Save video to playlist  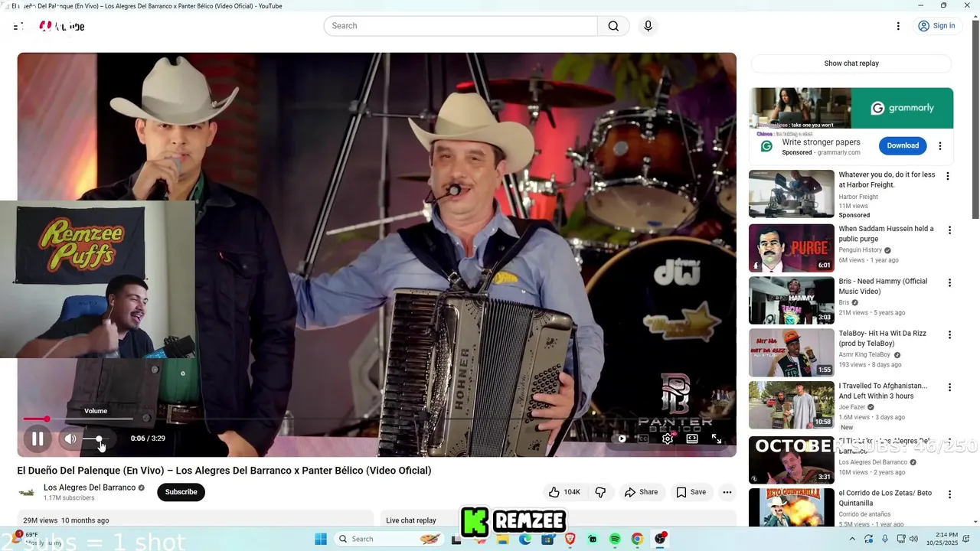(x=691, y=492)
